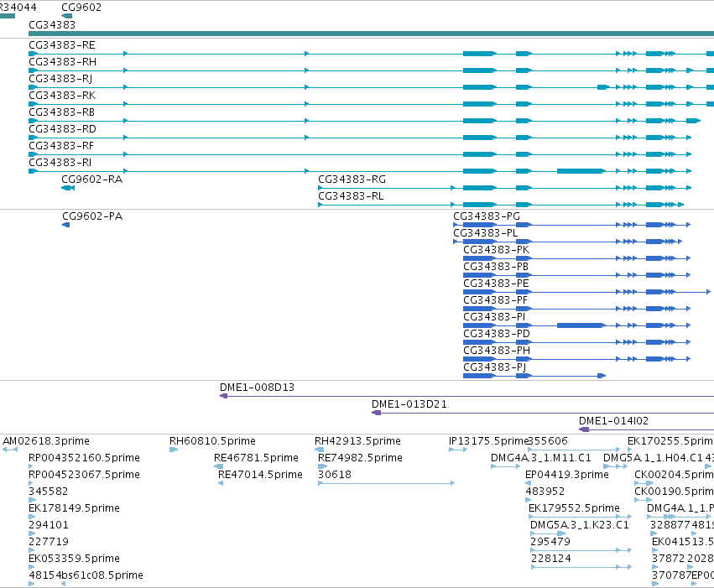Viewport: 714px width, 588px height.
Task: Select the CG34383-PF protein label
Action: pos(495,300)
